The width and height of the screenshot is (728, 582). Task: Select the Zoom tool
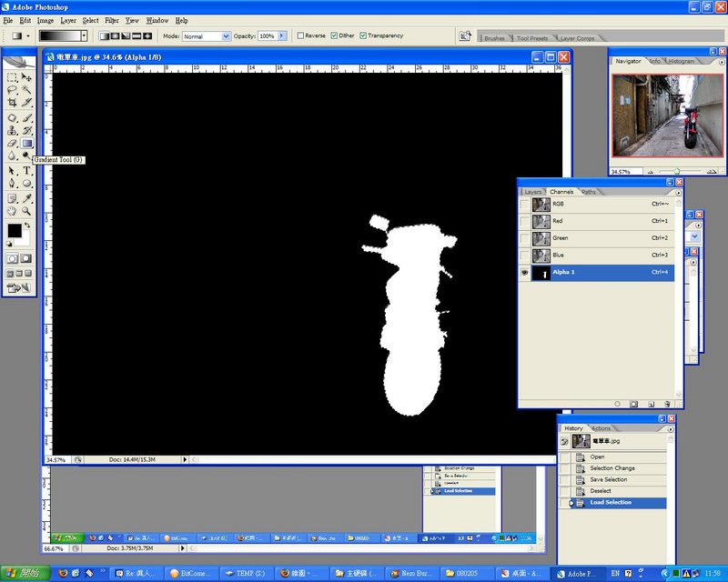[x=26, y=211]
